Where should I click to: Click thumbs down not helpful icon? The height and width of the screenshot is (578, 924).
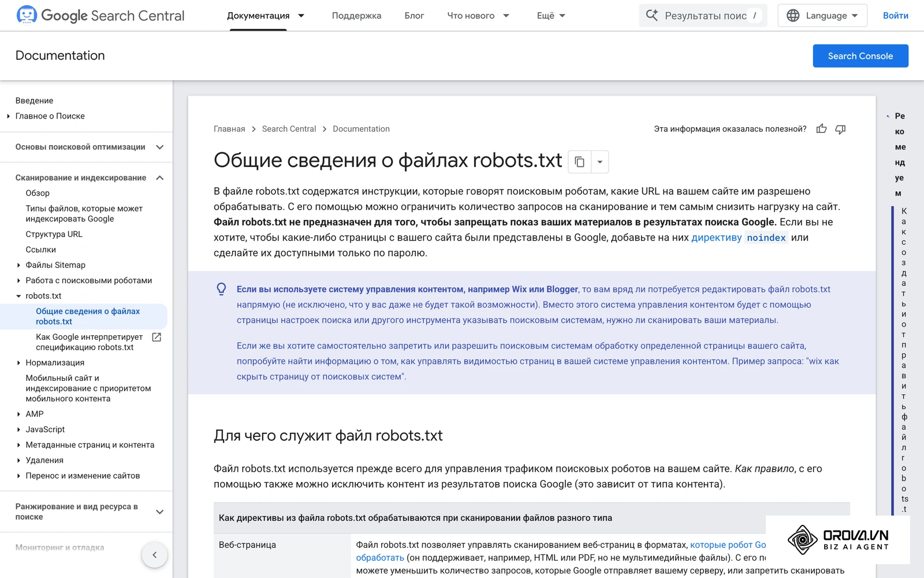pos(840,129)
